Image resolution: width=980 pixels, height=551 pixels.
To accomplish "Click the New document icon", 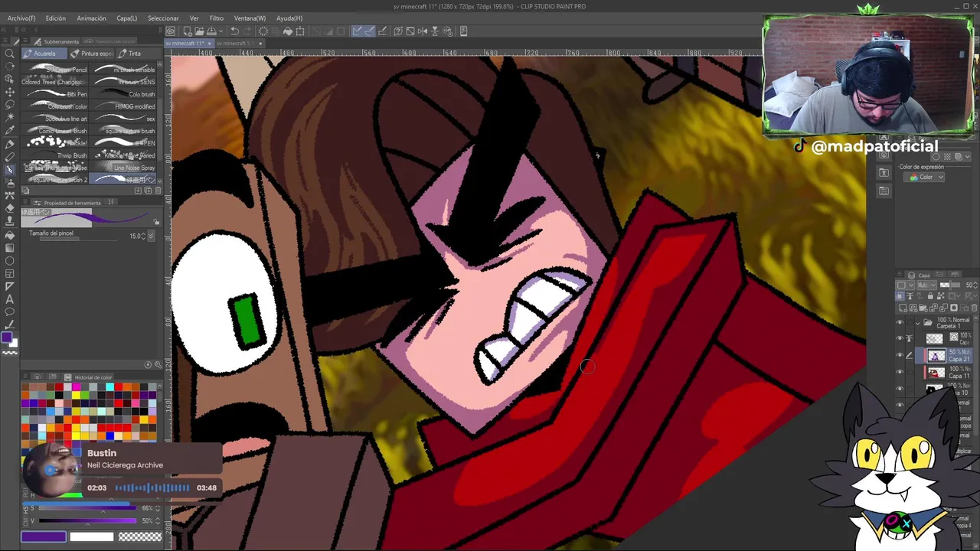I will pos(188,31).
